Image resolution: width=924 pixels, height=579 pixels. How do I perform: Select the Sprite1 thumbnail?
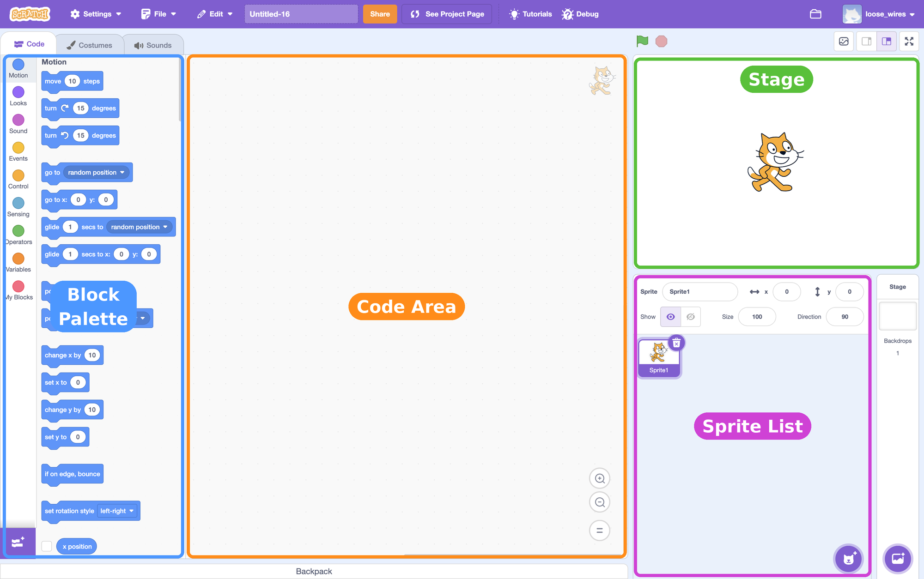tap(659, 358)
